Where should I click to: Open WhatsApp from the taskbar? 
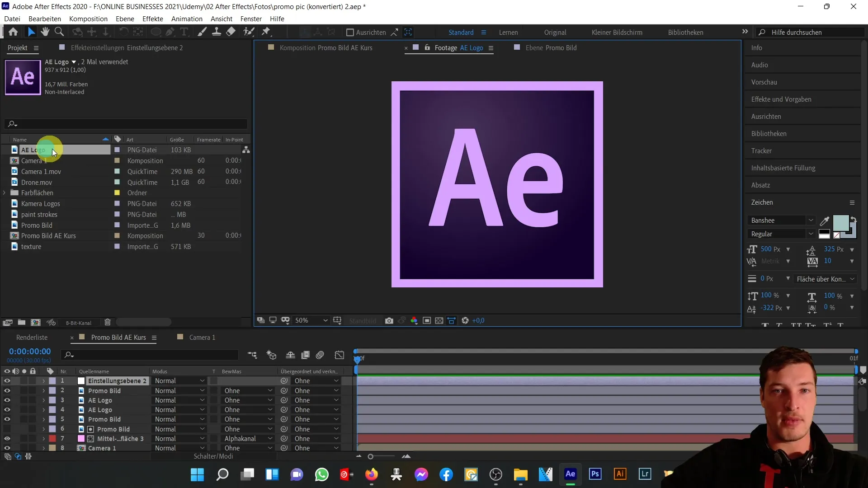321,474
